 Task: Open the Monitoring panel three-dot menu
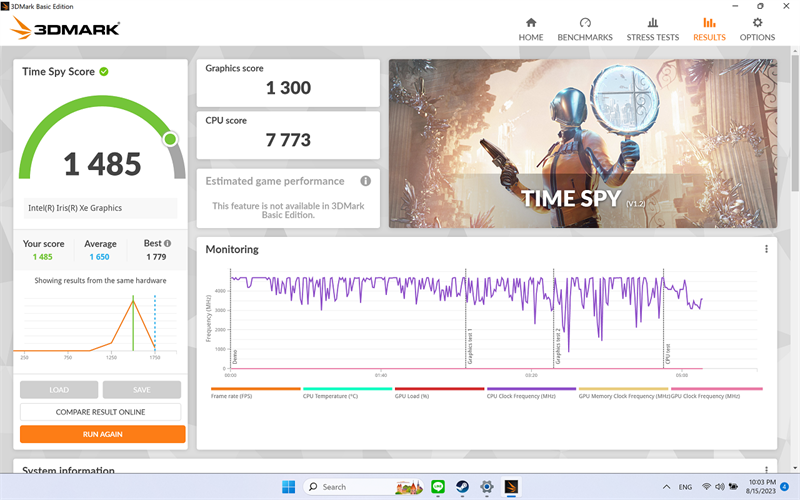tap(766, 249)
